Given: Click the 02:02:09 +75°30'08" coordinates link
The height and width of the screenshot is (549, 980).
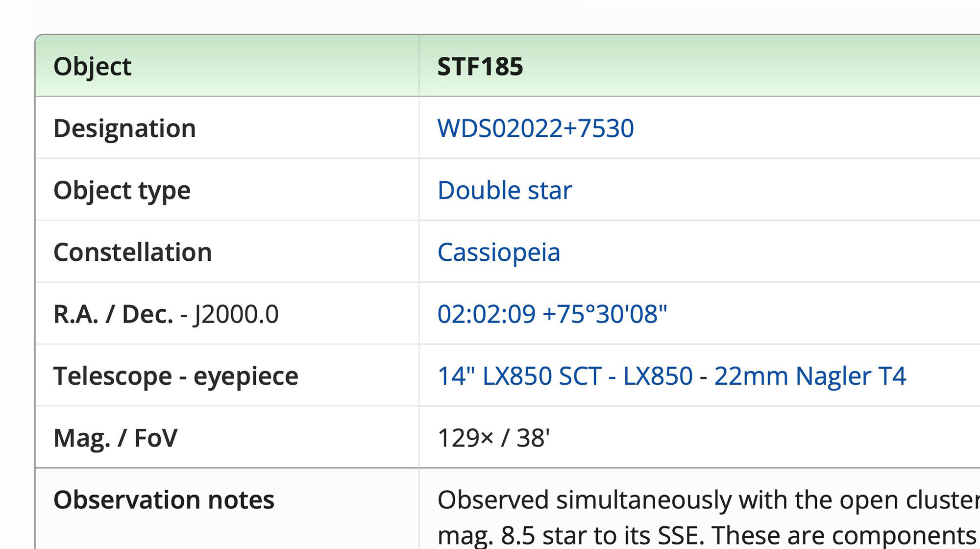Looking at the screenshot, I should pyautogui.click(x=552, y=314).
